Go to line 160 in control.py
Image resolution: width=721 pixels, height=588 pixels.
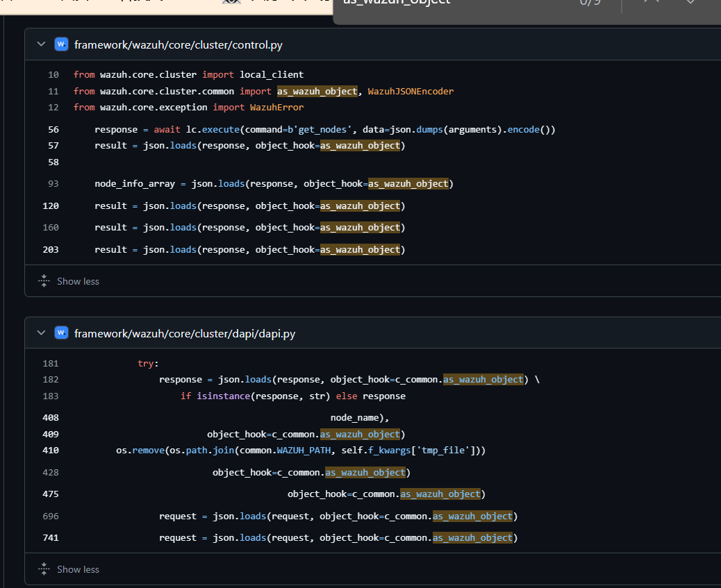click(51, 227)
